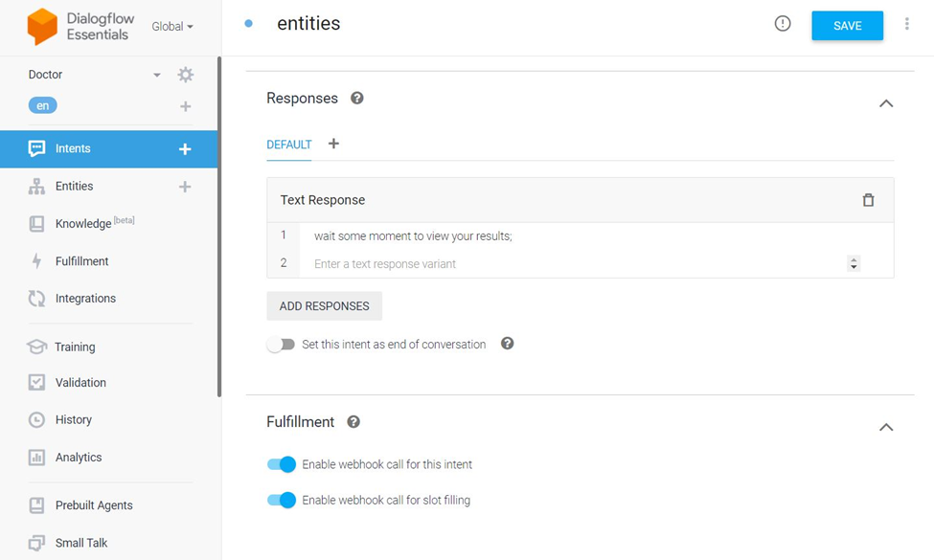Click the exclamation info icon near Save
Viewport: 934px width, 560px height.
click(x=783, y=25)
